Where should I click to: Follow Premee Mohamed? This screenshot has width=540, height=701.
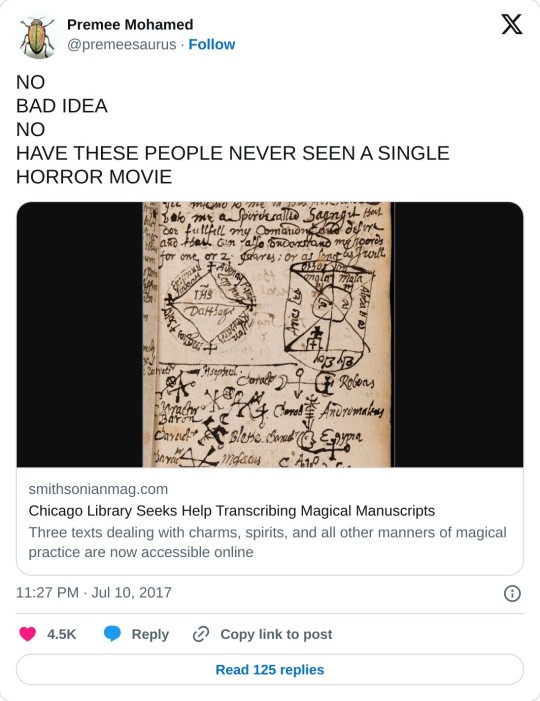pos(211,44)
